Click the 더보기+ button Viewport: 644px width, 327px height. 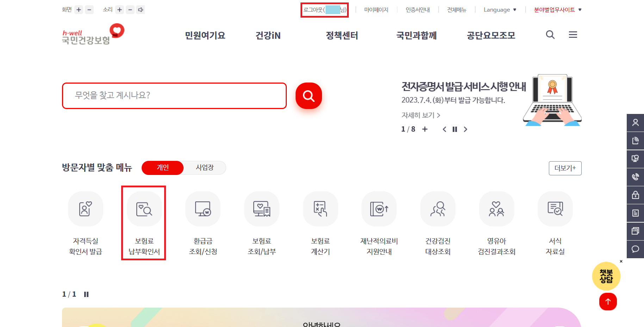(565, 168)
